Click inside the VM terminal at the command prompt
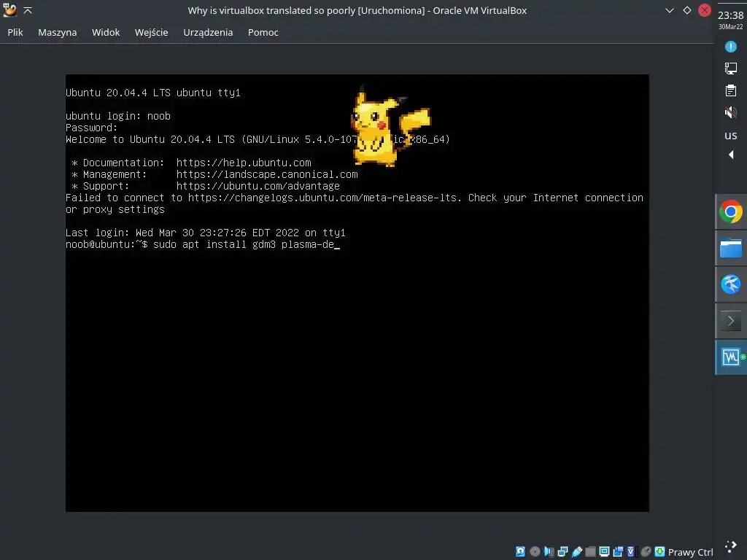This screenshot has width=747, height=560. 203,245
